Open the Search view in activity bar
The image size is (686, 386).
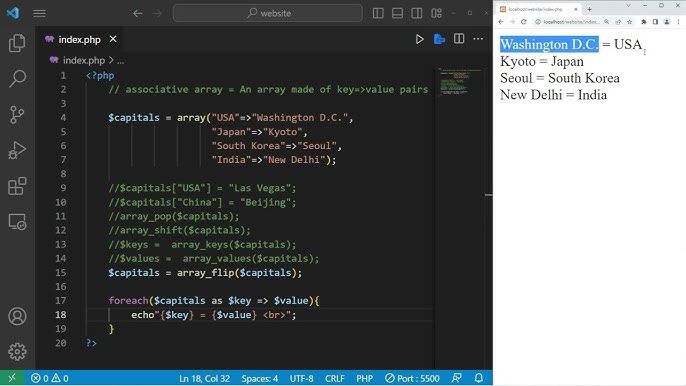click(x=17, y=79)
